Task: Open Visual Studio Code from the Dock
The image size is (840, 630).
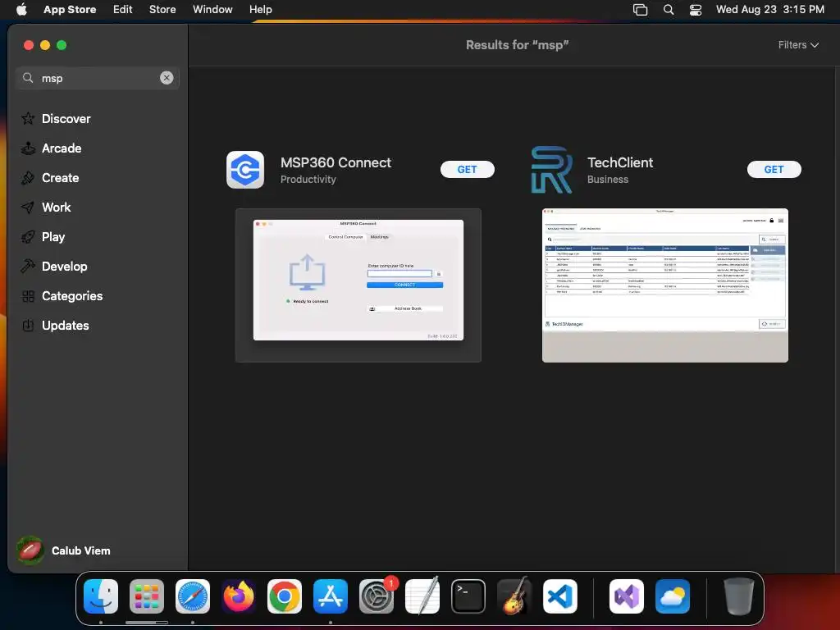Action: 560,596
